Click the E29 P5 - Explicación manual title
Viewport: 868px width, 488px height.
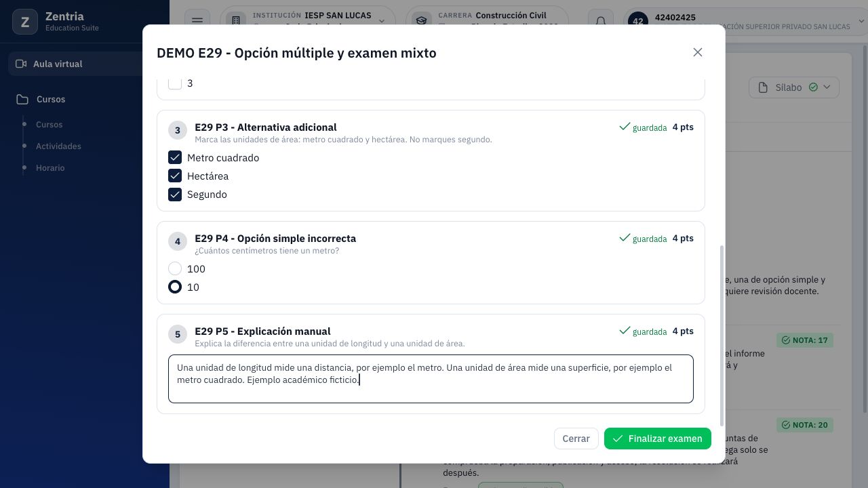tap(262, 331)
